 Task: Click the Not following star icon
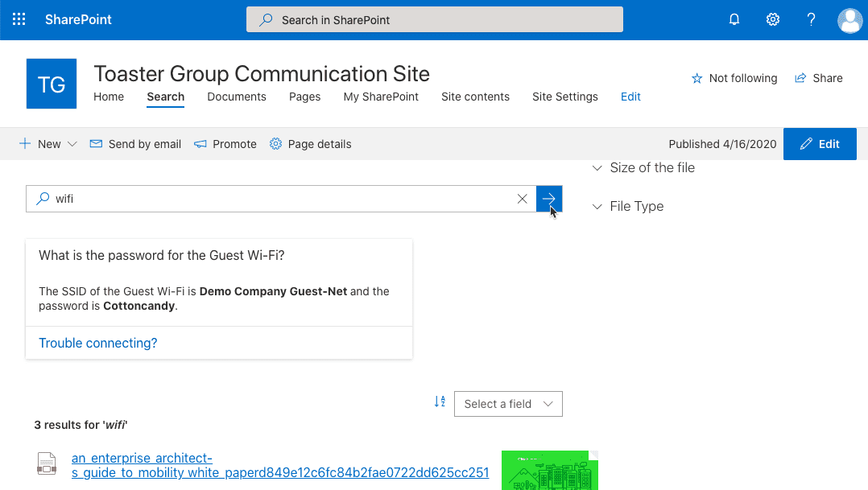(697, 79)
